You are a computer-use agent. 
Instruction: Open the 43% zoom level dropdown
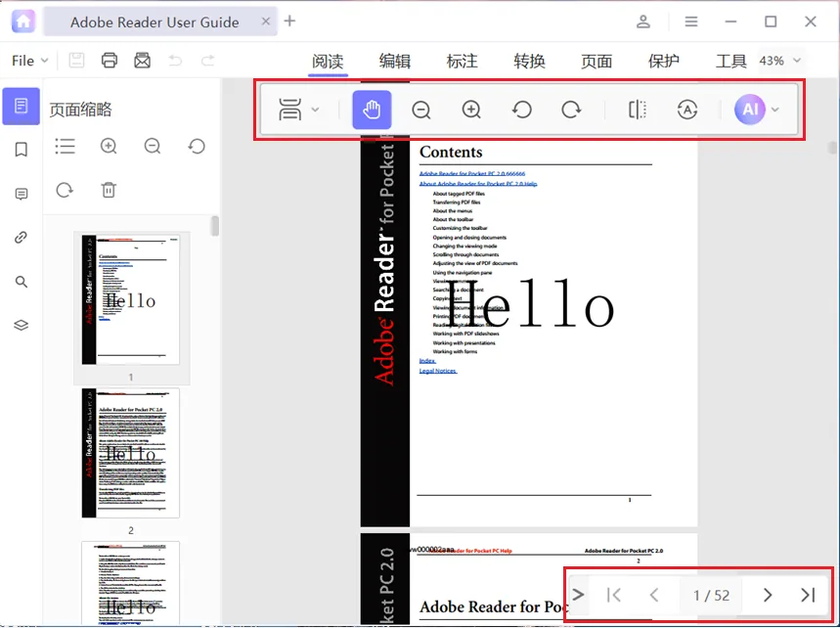[780, 61]
